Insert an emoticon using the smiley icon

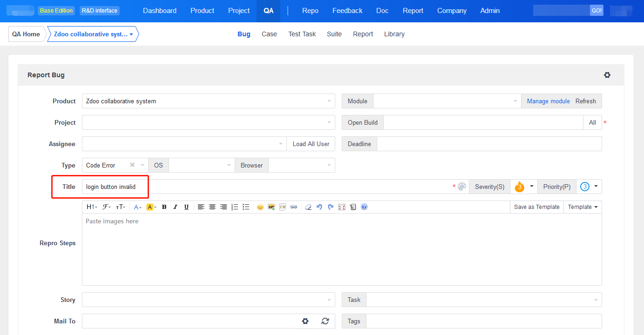point(260,207)
